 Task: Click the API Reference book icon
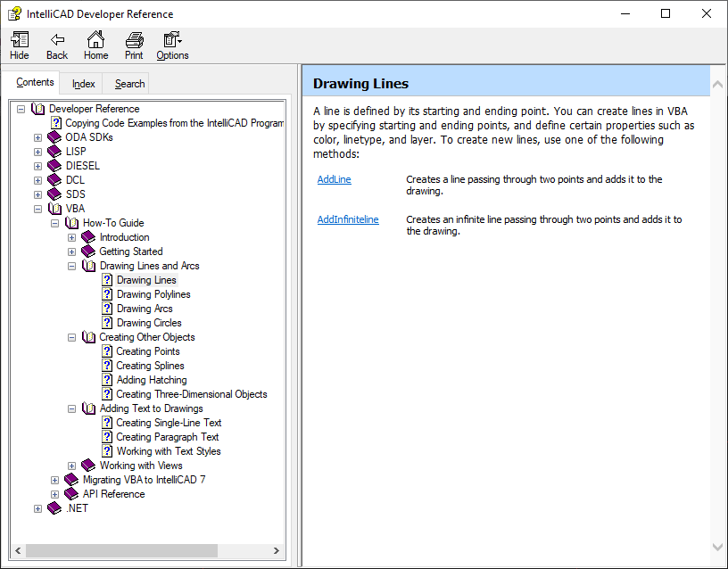(x=71, y=494)
